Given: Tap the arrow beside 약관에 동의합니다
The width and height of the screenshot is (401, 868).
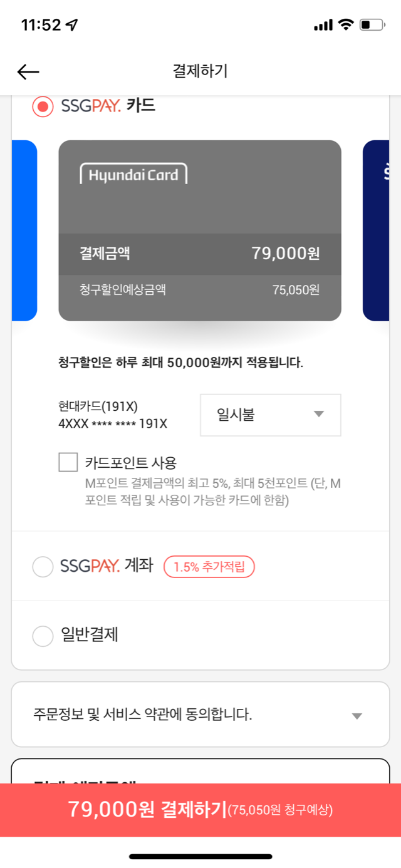Looking at the screenshot, I should tap(357, 716).
